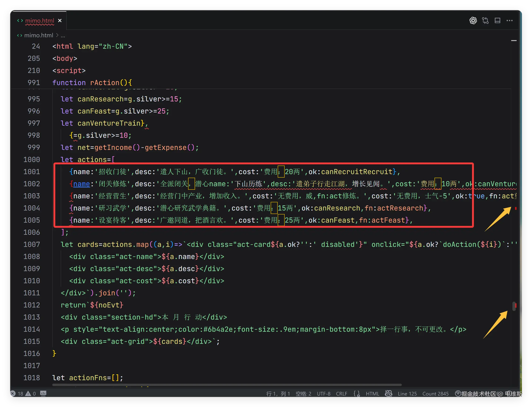The height and width of the screenshot is (407, 532).
Task: Toggle the bottom panel layout icon
Action: [x=497, y=21]
